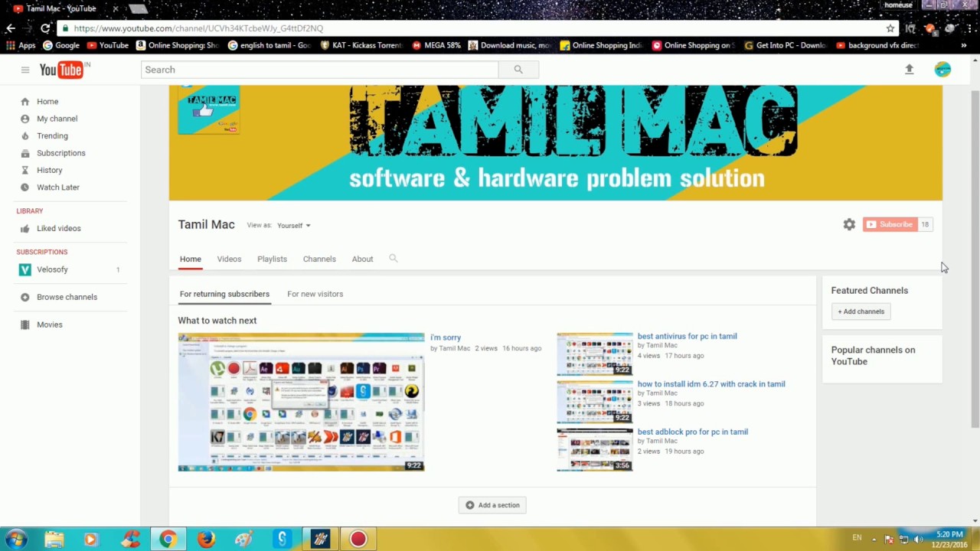The image size is (980, 551).
Task: Open the video titled i'm sorry
Action: tap(446, 337)
